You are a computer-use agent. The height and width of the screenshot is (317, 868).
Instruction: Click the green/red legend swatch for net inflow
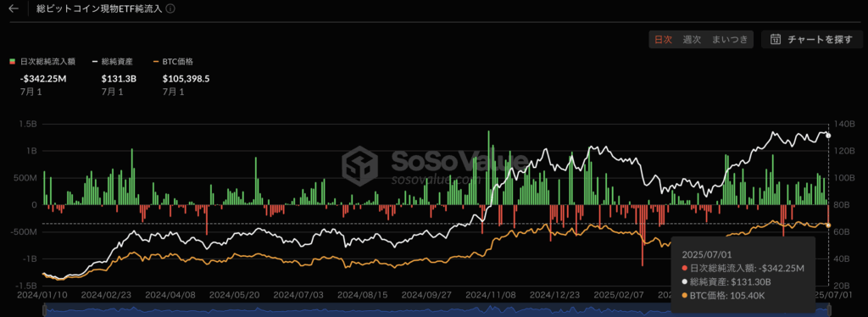(12, 62)
